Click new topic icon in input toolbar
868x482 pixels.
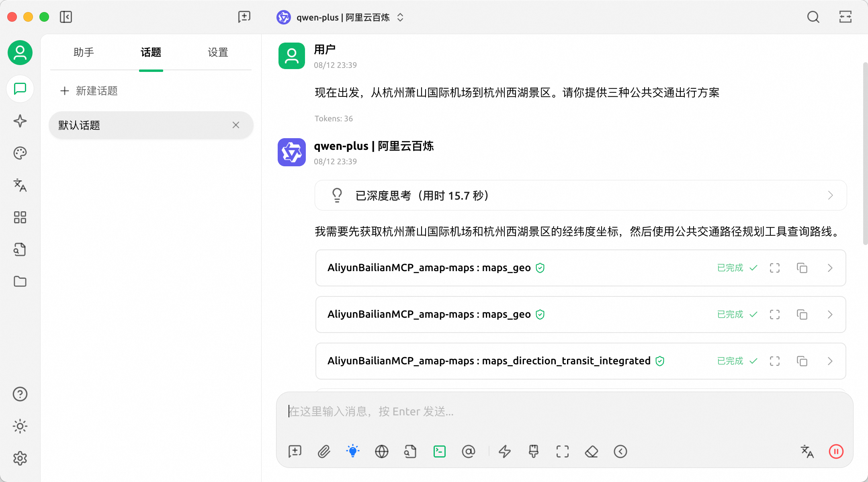[295, 451]
